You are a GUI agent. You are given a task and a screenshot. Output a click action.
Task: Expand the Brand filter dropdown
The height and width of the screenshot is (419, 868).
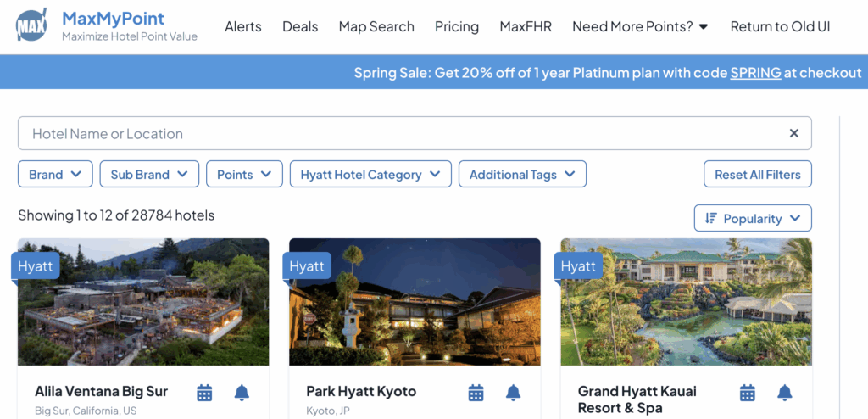pos(55,175)
